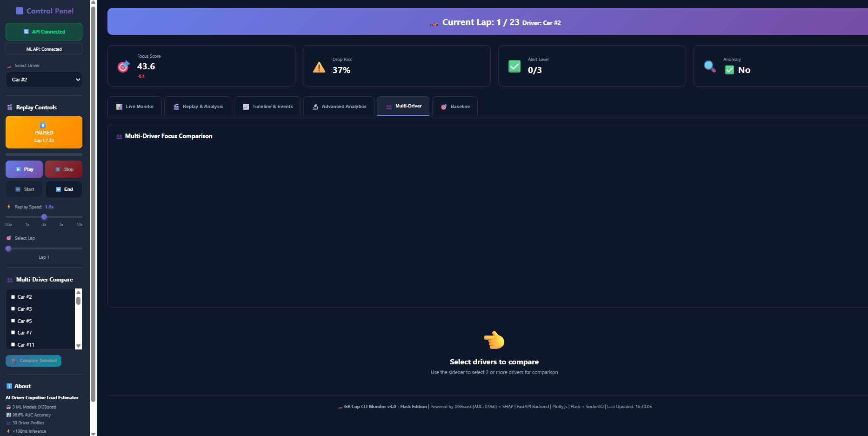The height and width of the screenshot is (436, 868).
Task: Click the Stop replay button
Action: coord(64,169)
